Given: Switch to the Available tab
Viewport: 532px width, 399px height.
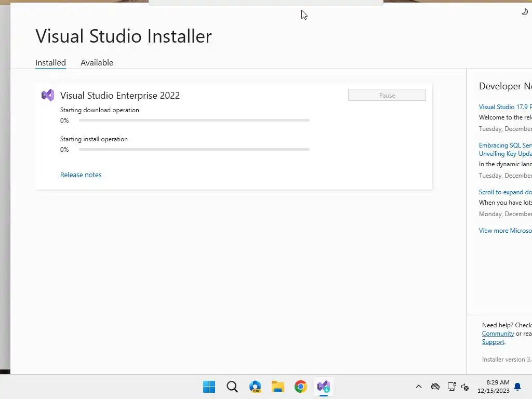Looking at the screenshot, I should pos(97,63).
